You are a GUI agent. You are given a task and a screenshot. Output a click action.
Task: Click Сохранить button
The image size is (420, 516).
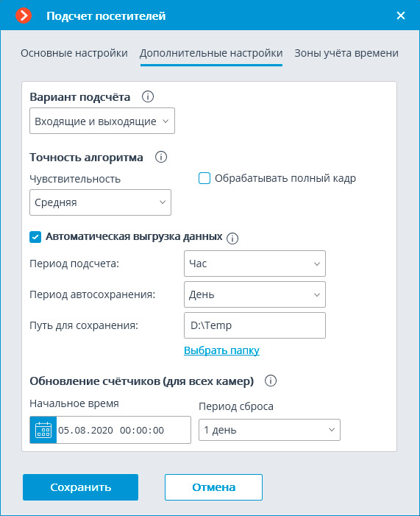tap(81, 487)
